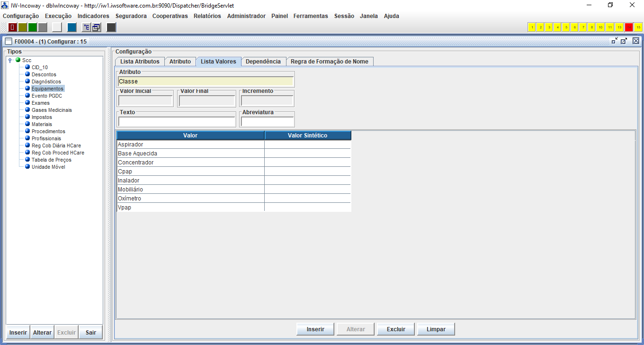Click the blue square toolbar button

point(72,27)
